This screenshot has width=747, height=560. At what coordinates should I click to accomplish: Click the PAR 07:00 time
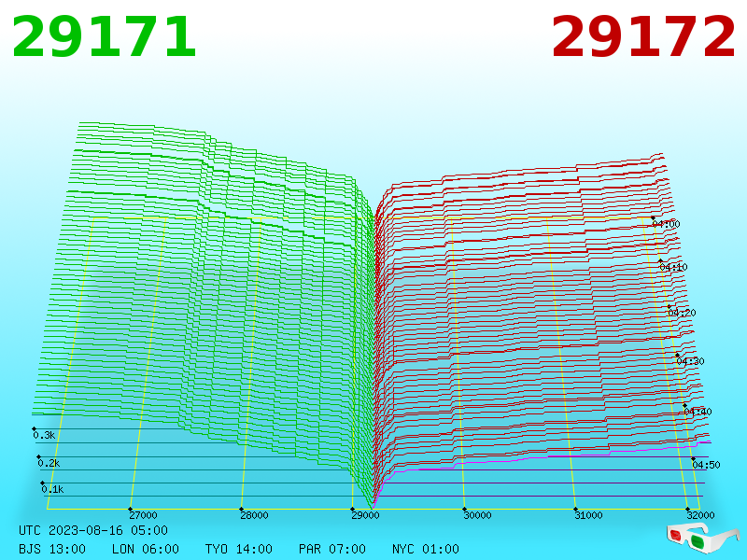332,549
